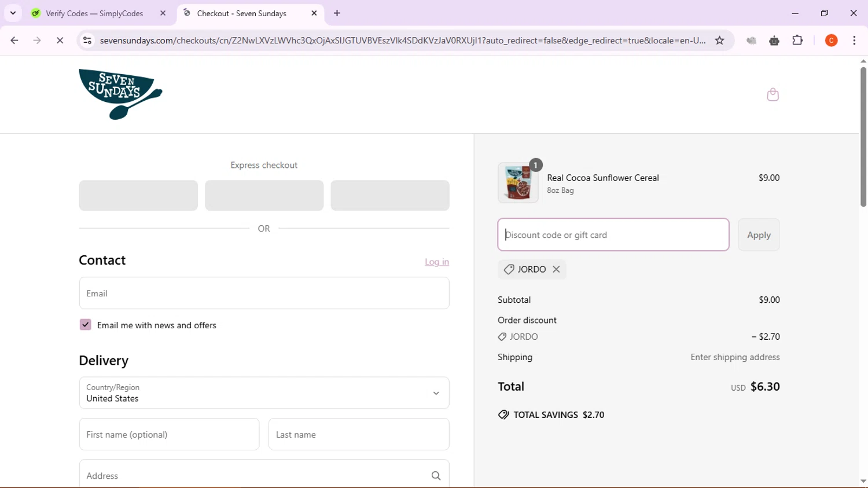Image resolution: width=868 pixels, height=488 pixels.
Task: Click the Real Cocoa Sunflower Cereal thumbnail
Action: [x=518, y=182]
